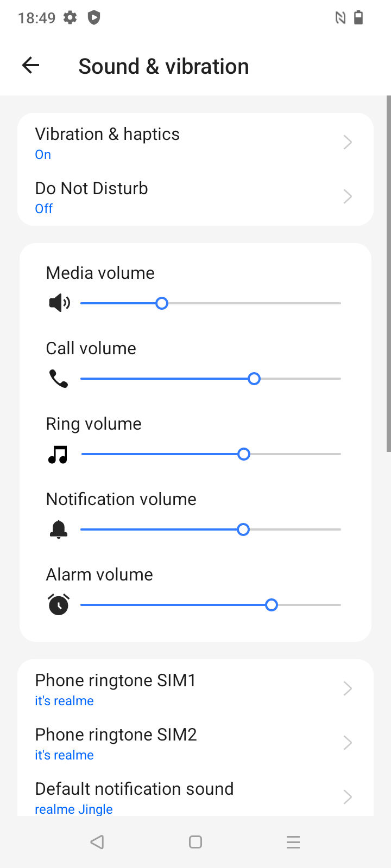Tap the Android back triangle button
Image resolution: width=391 pixels, height=868 pixels.
97,842
